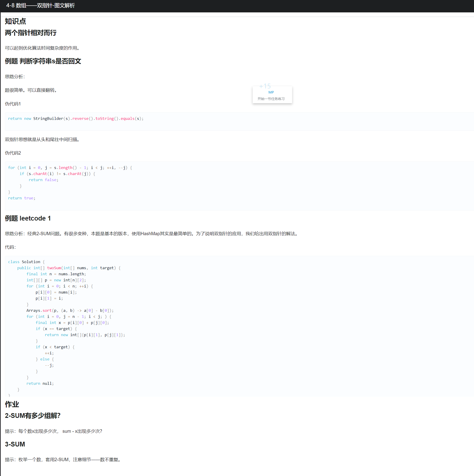Click the 3-SUM heading
The height and width of the screenshot is (476, 474).
[x=15, y=444]
